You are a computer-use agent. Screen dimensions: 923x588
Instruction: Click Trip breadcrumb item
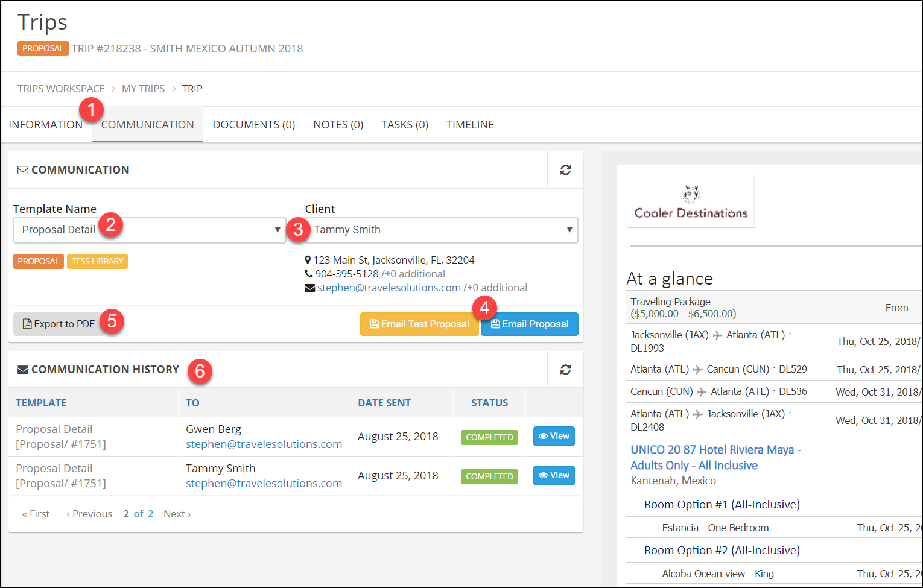[x=192, y=89]
